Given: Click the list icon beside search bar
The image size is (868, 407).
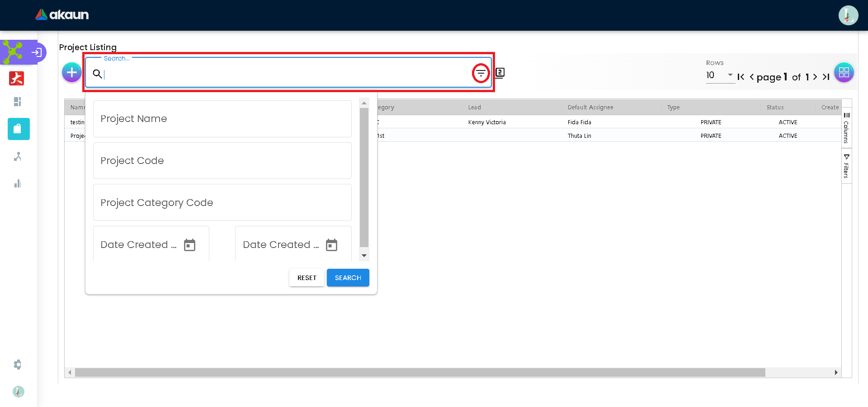Looking at the screenshot, I should pyautogui.click(x=500, y=73).
